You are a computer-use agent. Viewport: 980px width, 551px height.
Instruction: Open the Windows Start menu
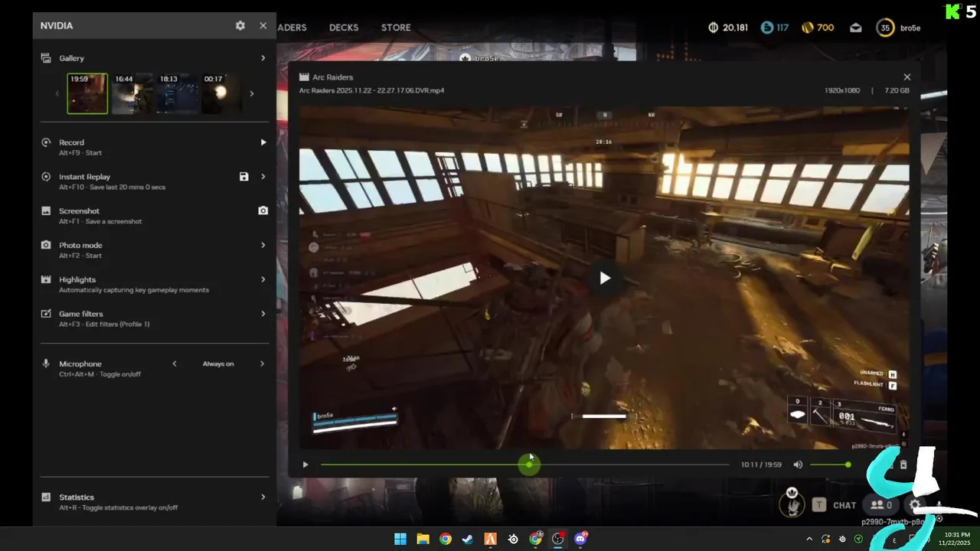coord(400,539)
